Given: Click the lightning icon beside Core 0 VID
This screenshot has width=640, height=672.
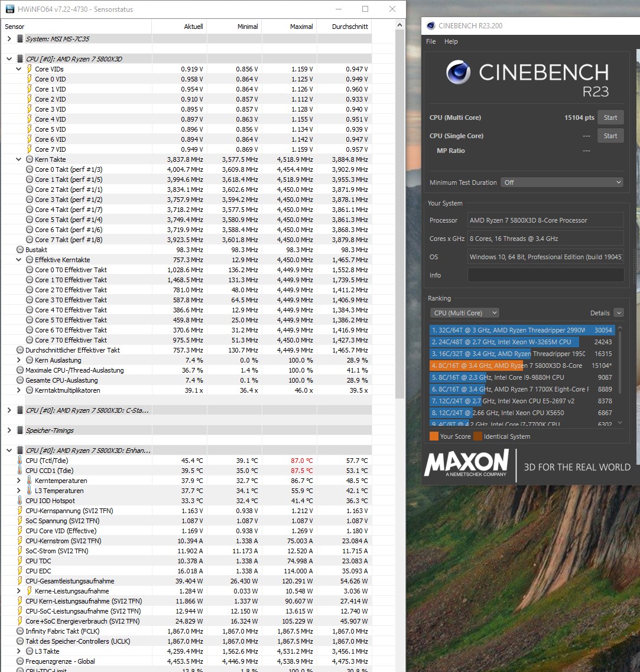Looking at the screenshot, I should click(x=29, y=79).
